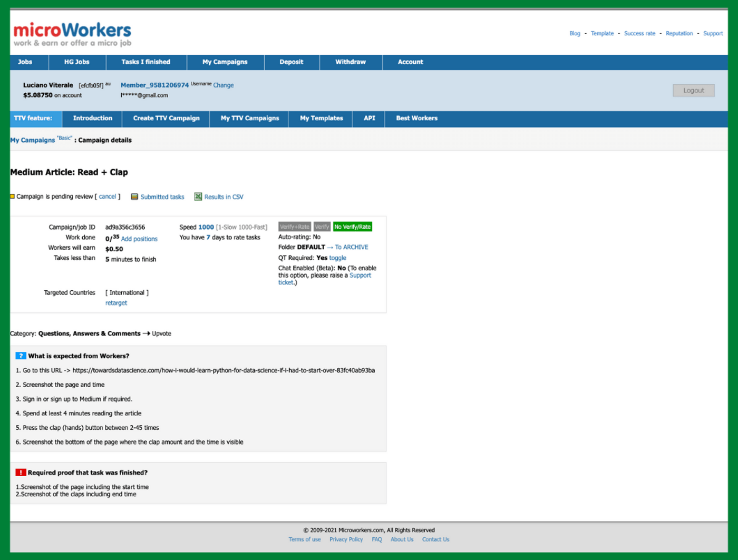Open the Deposit tab
Screen dimensions: 738x560
pyautogui.click(x=292, y=62)
